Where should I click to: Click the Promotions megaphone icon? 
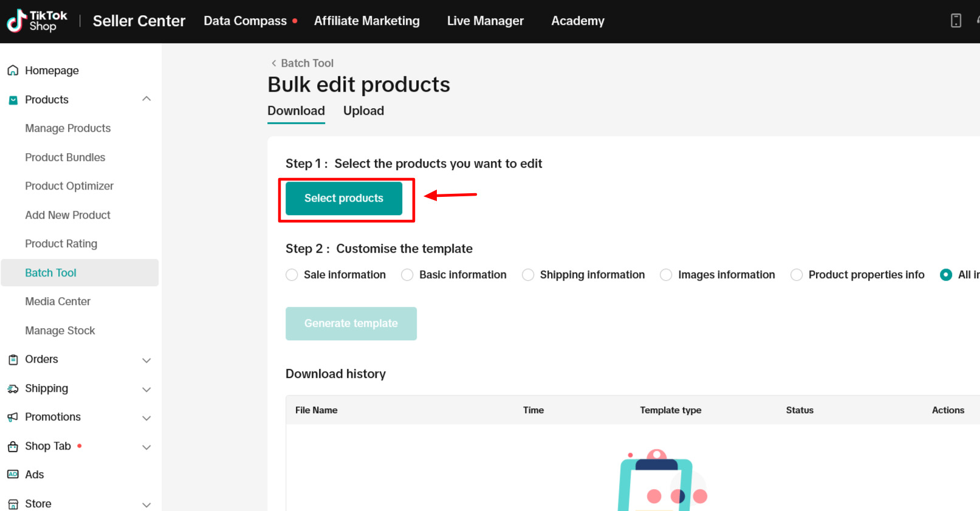(13, 417)
